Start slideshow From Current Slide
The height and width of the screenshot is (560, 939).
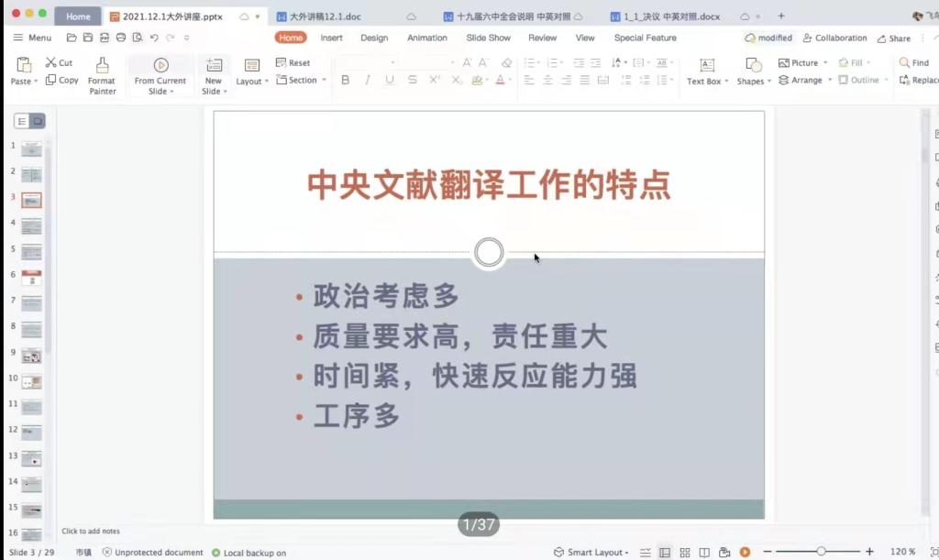[160, 66]
